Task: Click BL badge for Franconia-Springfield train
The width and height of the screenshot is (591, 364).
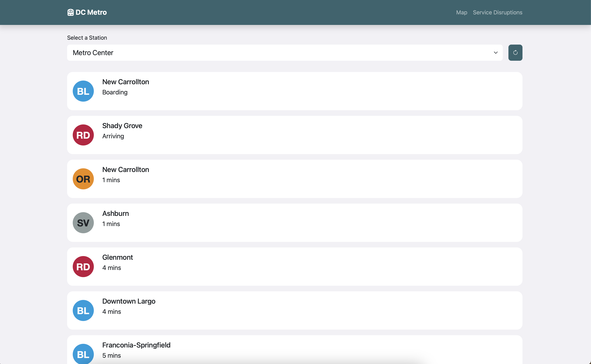Action: 83,354
